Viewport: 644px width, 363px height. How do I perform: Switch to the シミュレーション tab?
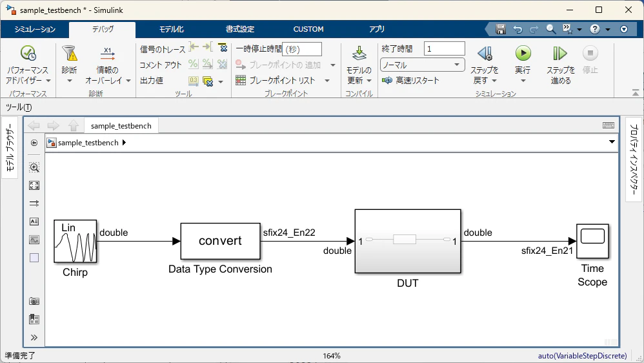coord(35,29)
